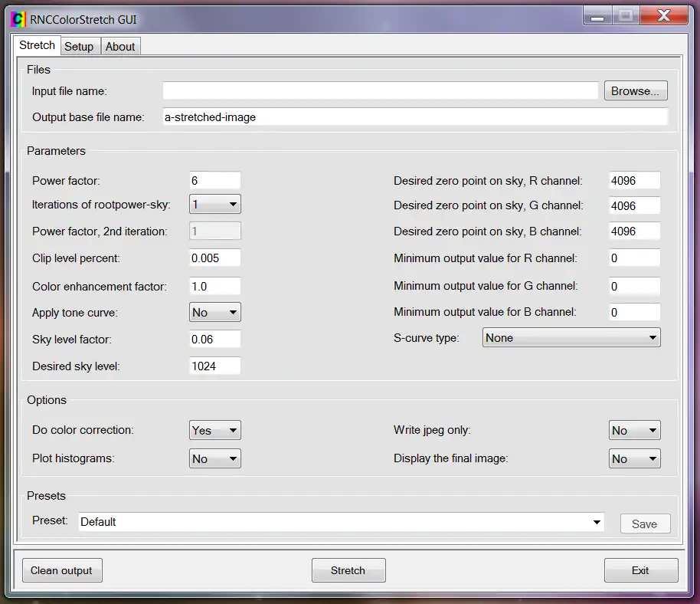Click the RNCColorStretch app icon in title bar

click(18, 19)
